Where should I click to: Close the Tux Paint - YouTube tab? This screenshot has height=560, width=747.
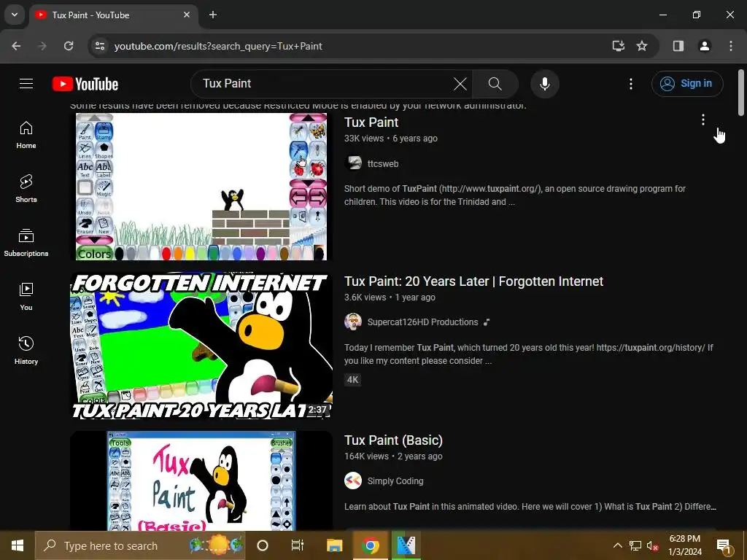pos(187,15)
